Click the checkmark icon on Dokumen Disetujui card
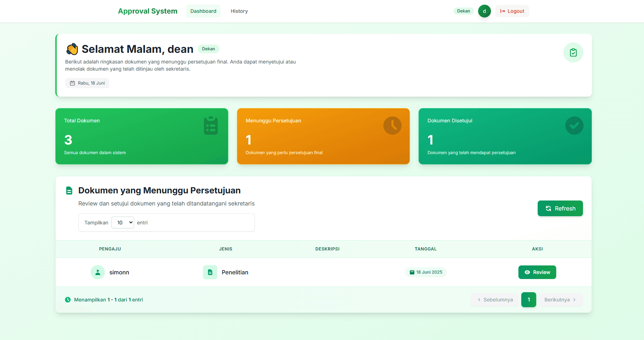 coord(574,126)
